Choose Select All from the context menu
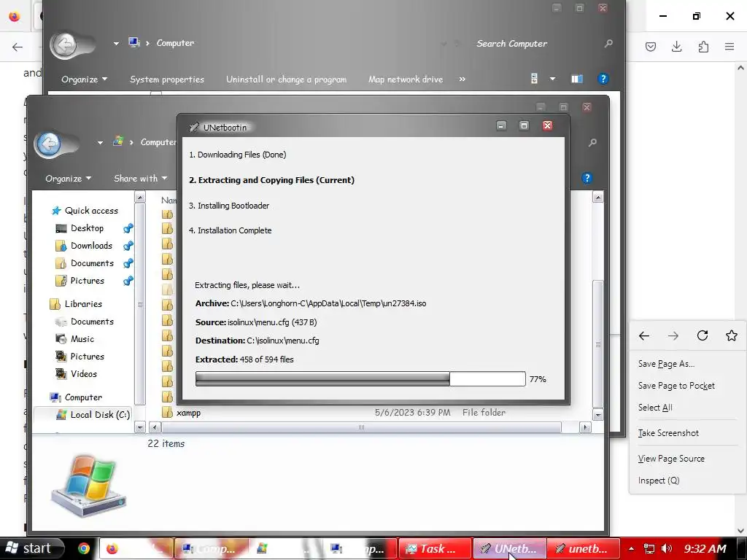 click(655, 408)
